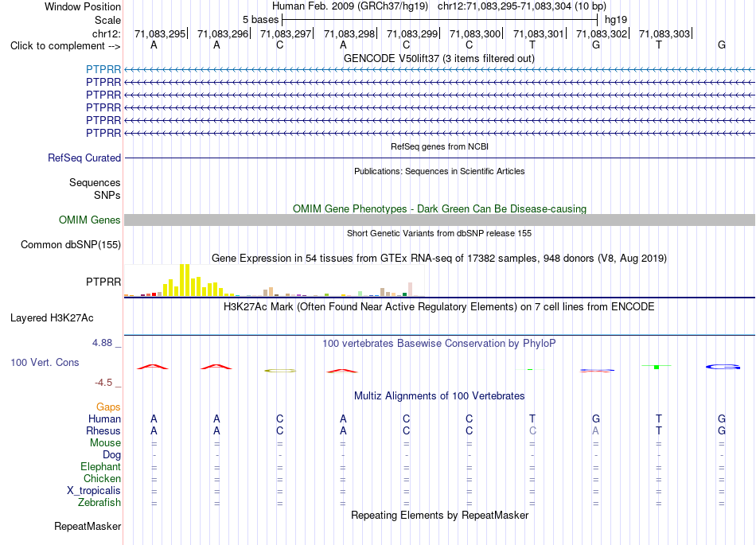Image resolution: width=756 pixels, height=545 pixels.
Task: Select the 'Zebrafish' alignment row label
Action: (x=99, y=503)
